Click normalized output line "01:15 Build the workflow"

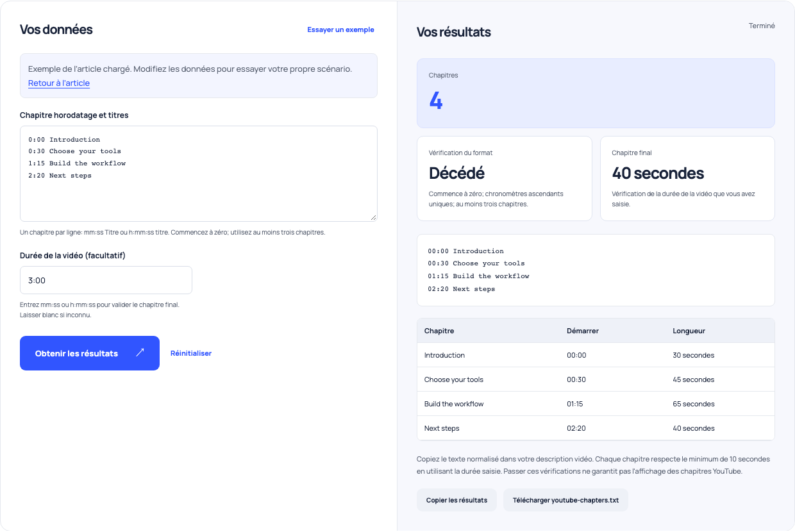pos(478,276)
